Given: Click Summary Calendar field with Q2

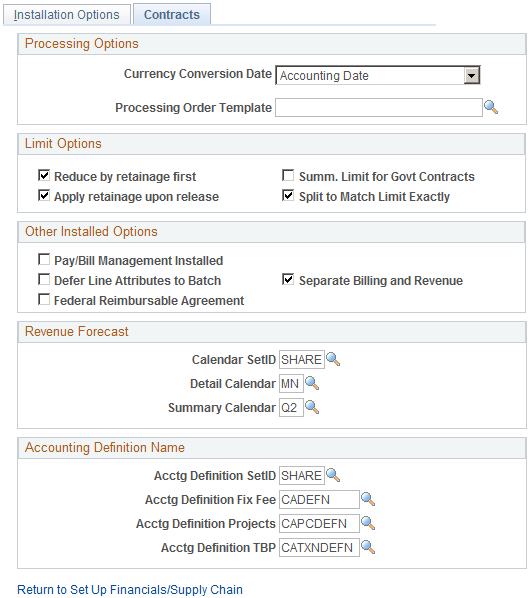Looking at the screenshot, I should 291,408.
